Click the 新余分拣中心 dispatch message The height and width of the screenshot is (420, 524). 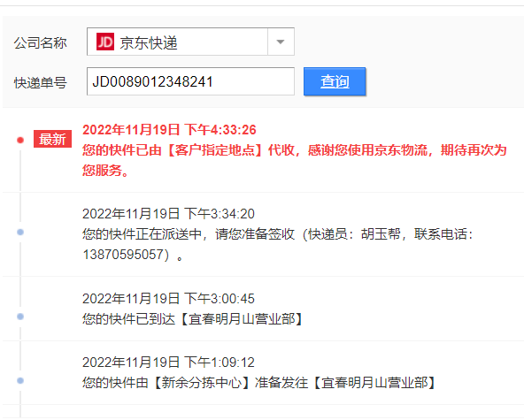pyautogui.click(x=258, y=383)
